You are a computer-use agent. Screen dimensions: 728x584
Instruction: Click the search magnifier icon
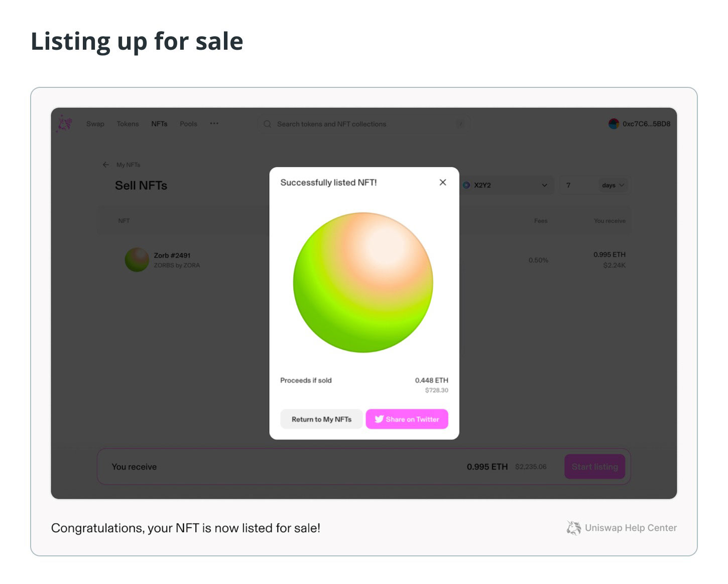pos(267,124)
